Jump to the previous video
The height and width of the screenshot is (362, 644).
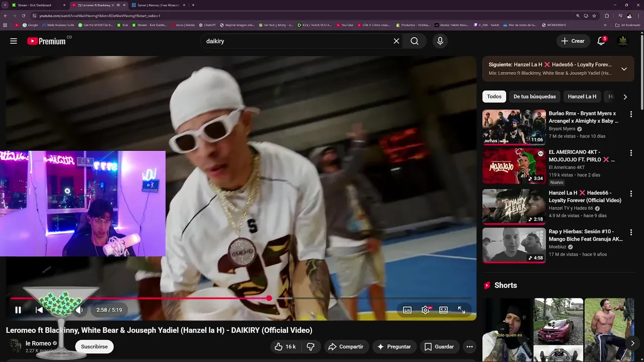point(39,310)
